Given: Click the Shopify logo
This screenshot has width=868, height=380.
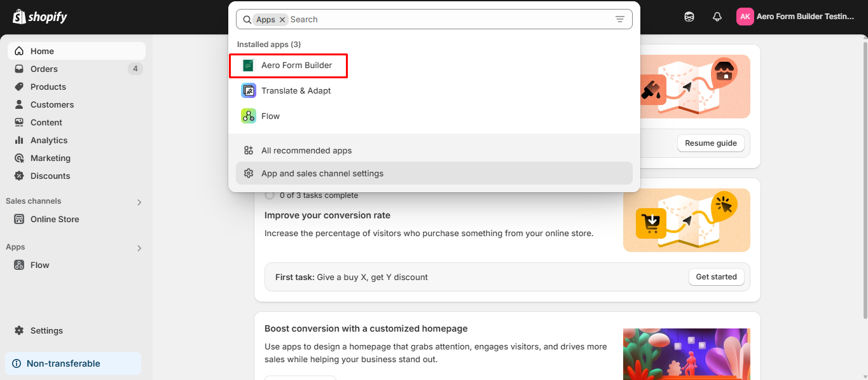Looking at the screenshot, I should [x=40, y=17].
